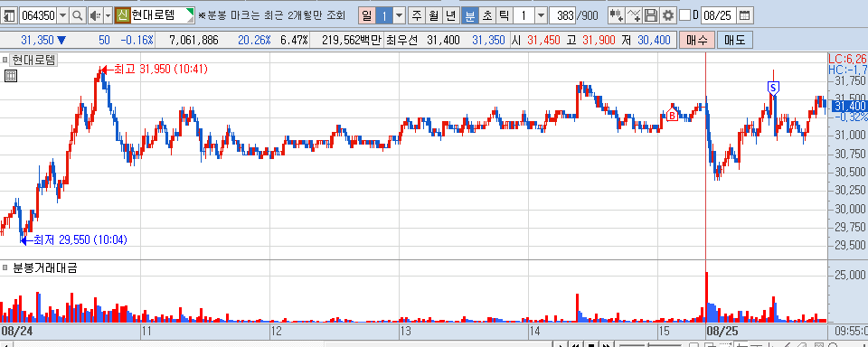Image resolution: width=868 pixels, height=347 pixels.
Task: Select the 분 minute chart button
Action: click(469, 15)
